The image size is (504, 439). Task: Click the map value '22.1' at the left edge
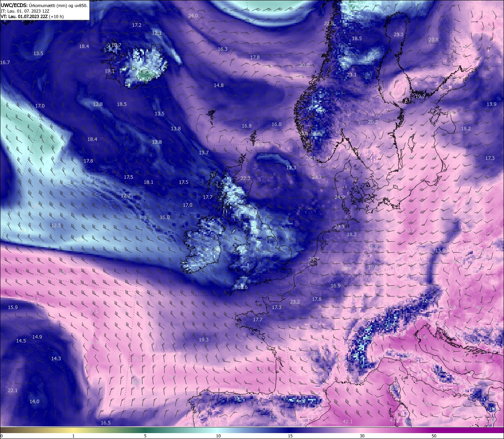13,391
